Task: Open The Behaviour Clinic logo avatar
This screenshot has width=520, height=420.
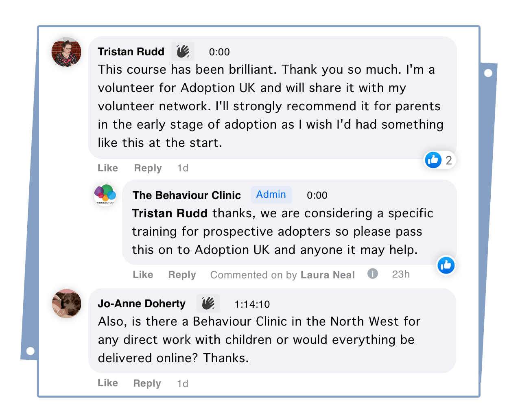Action: pos(105,195)
